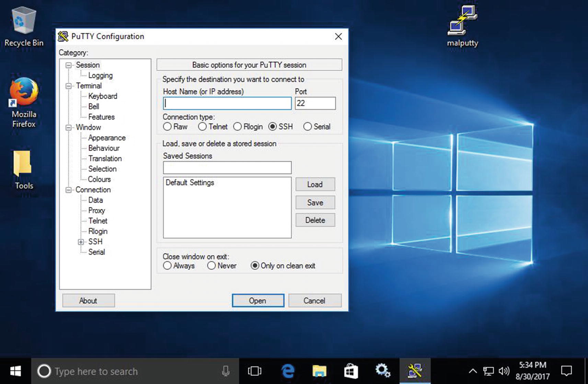Go to Colours settings in category tree
This screenshot has height=384, width=588.
coord(99,179)
